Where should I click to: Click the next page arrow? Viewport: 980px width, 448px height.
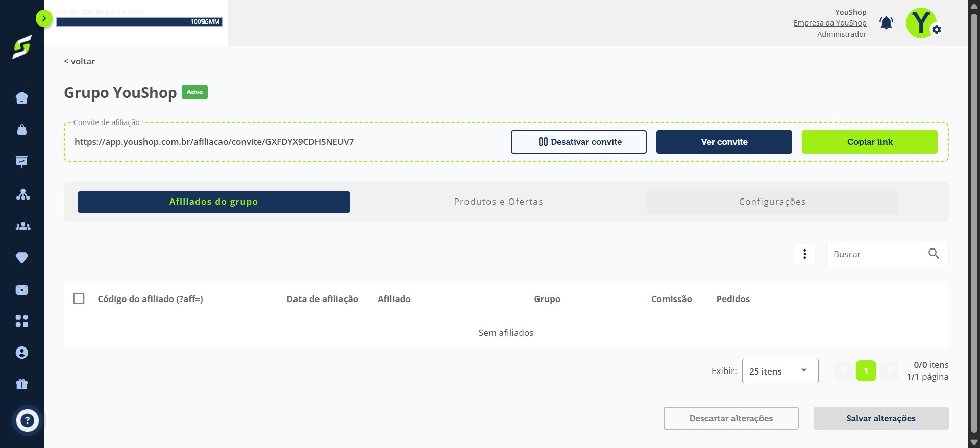(x=889, y=371)
